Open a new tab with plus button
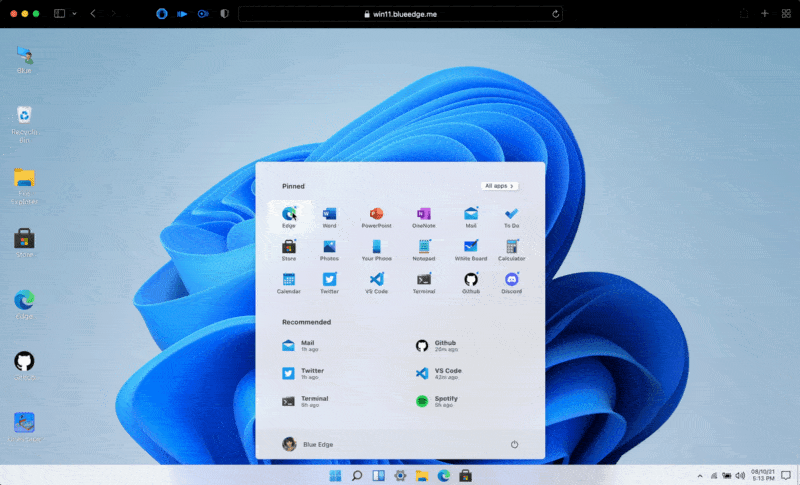 click(x=764, y=14)
